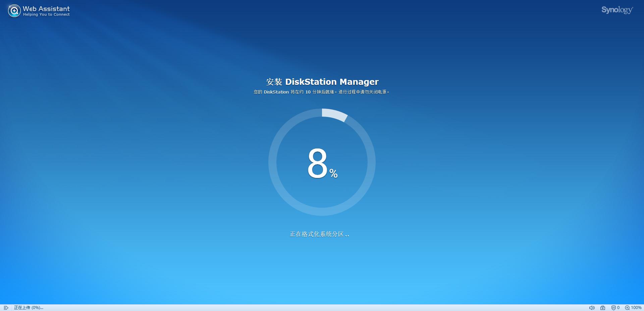Click the "正在格式化系统分区" status message
The image size is (644, 311).
(317, 234)
